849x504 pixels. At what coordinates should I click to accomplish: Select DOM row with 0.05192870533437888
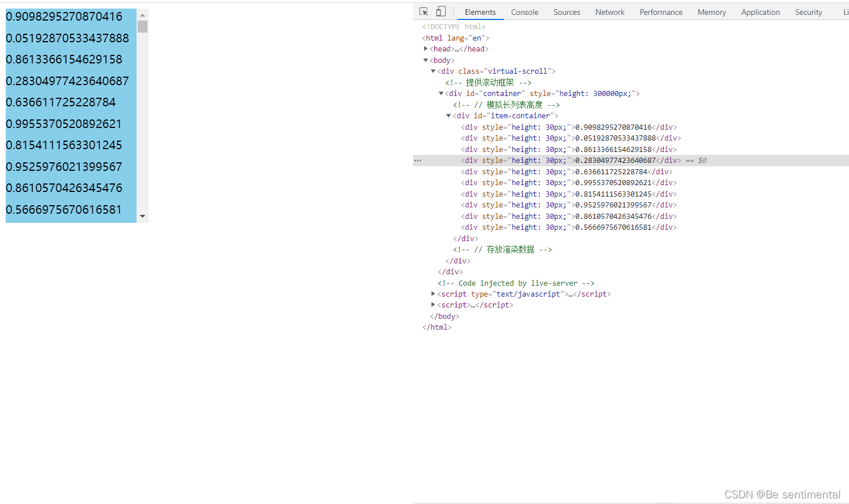(x=571, y=138)
